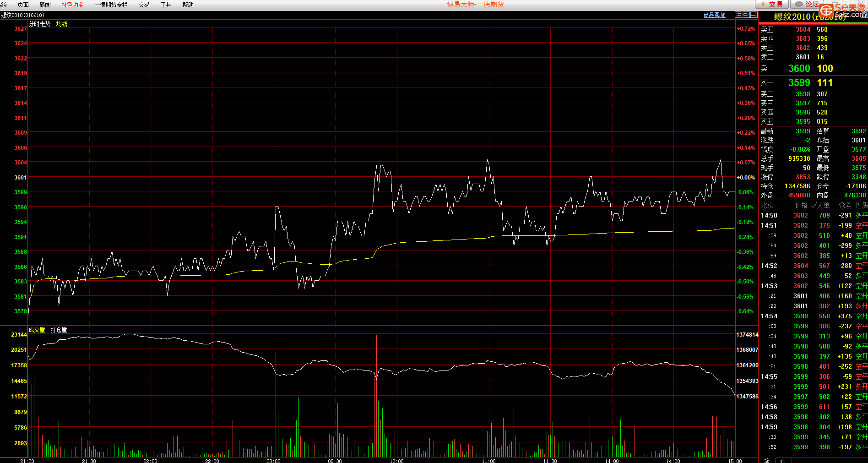Select the 分时走势 chart label
The image size is (868, 463).
[39, 24]
